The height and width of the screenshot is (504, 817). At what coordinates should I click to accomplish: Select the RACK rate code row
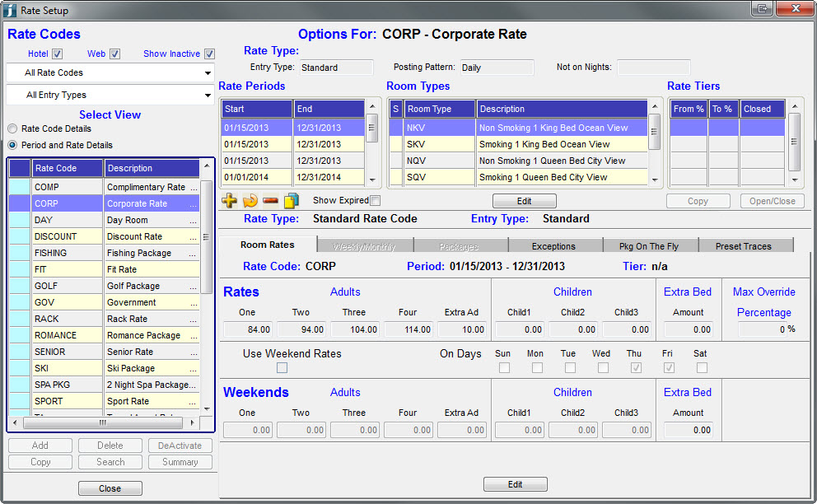click(x=105, y=319)
